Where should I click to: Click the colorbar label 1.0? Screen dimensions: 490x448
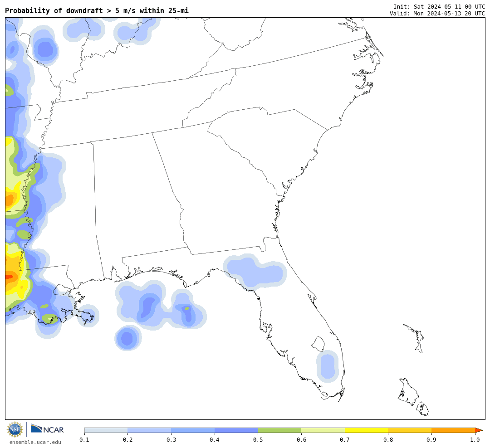[x=475, y=440]
